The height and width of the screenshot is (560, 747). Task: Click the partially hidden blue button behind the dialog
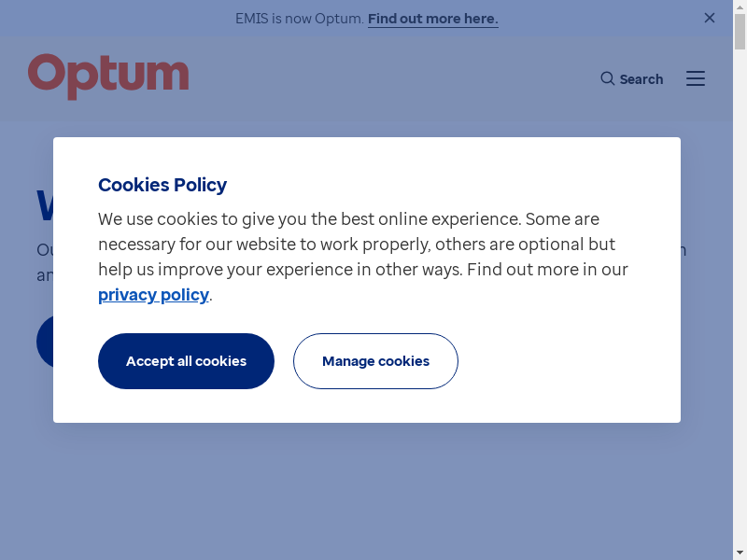[x=44, y=342]
